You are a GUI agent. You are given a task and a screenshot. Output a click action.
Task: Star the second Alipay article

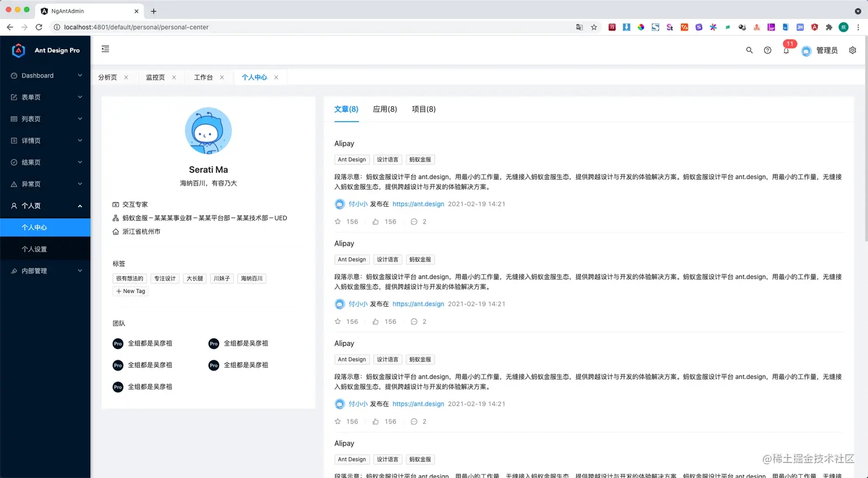coord(338,321)
